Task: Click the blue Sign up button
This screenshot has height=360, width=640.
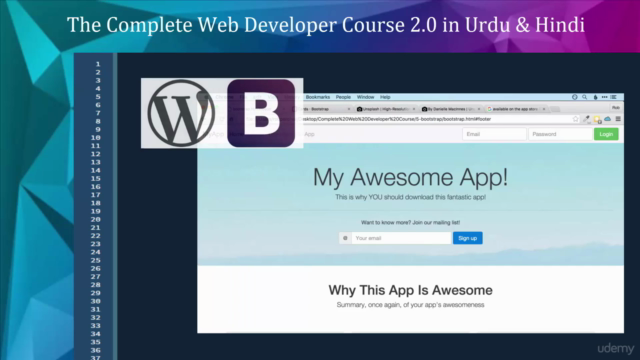Action: coord(467,238)
